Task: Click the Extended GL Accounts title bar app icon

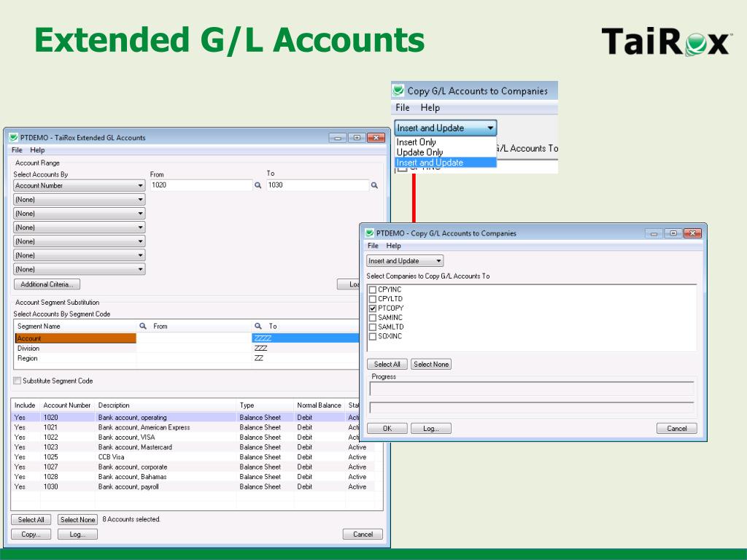Action: pos(13,138)
